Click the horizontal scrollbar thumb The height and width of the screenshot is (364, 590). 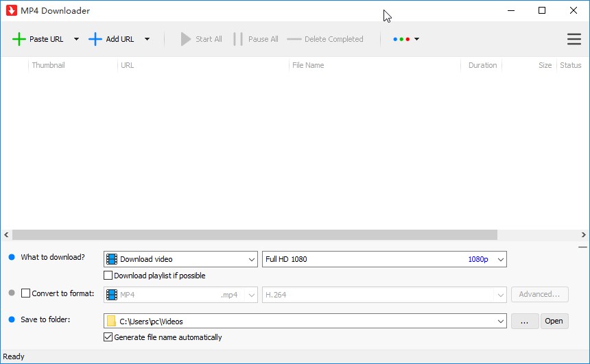[x=255, y=234]
